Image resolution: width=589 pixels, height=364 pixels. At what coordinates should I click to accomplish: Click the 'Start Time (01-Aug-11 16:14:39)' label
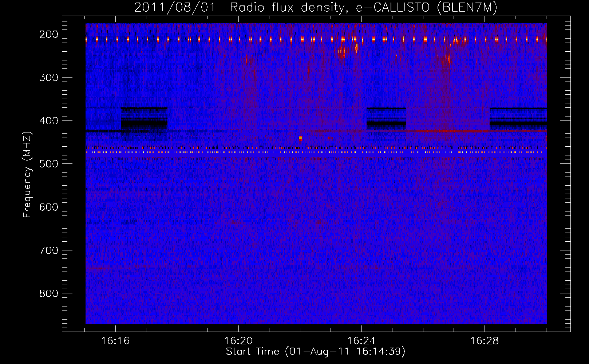point(316,351)
